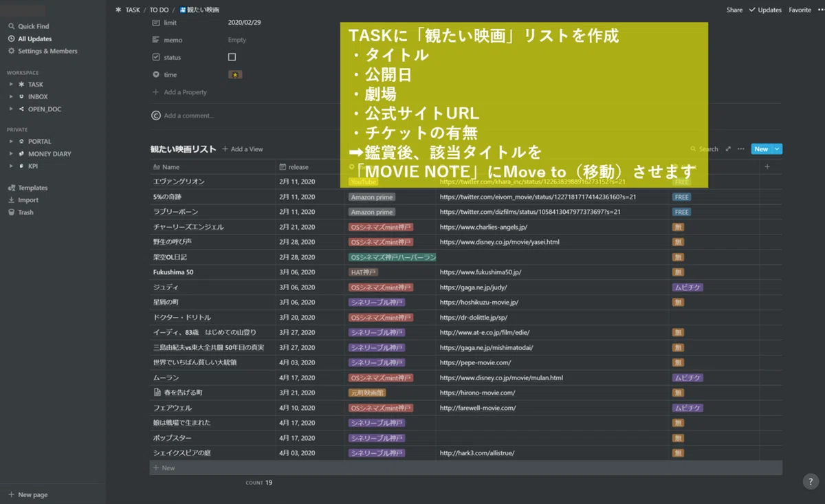The width and height of the screenshot is (825, 504).
Task: Expand the TASK page tree
Action: (11, 85)
